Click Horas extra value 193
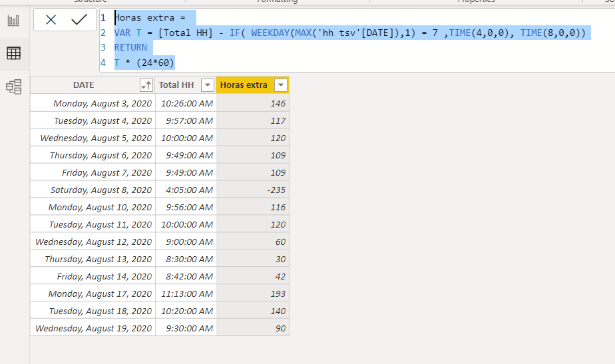This screenshot has height=364, width=615. point(253,293)
